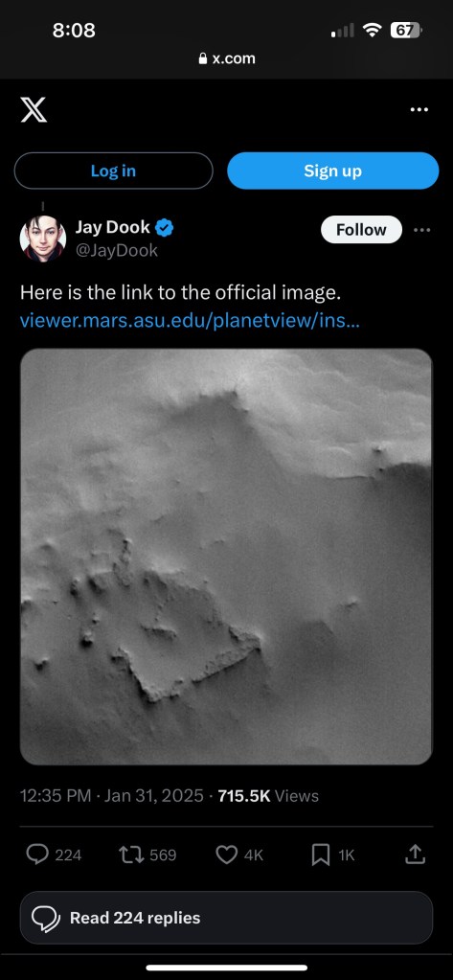Bookmark the post with bookmark icon
The width and height of the screenshot is (453, 980).
[321, 855]
